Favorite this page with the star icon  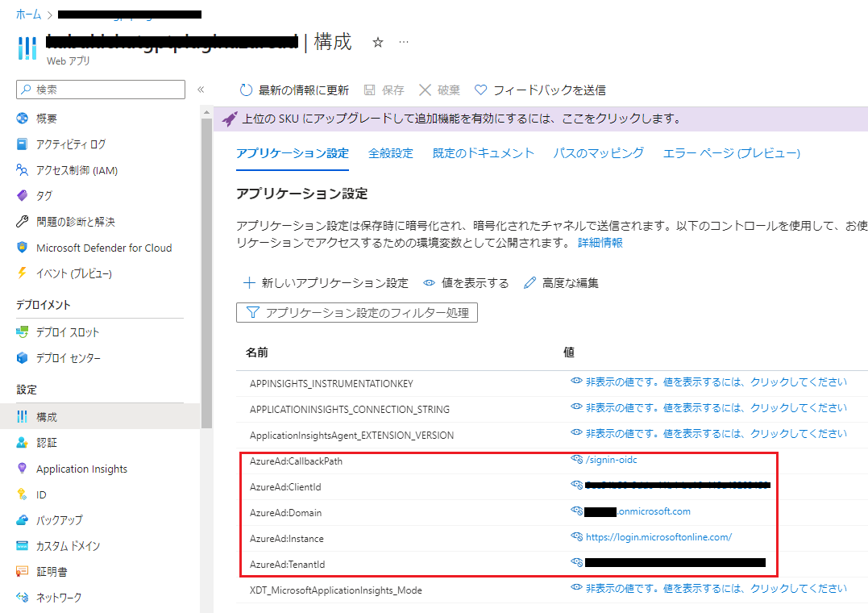(x=377, y=43)
